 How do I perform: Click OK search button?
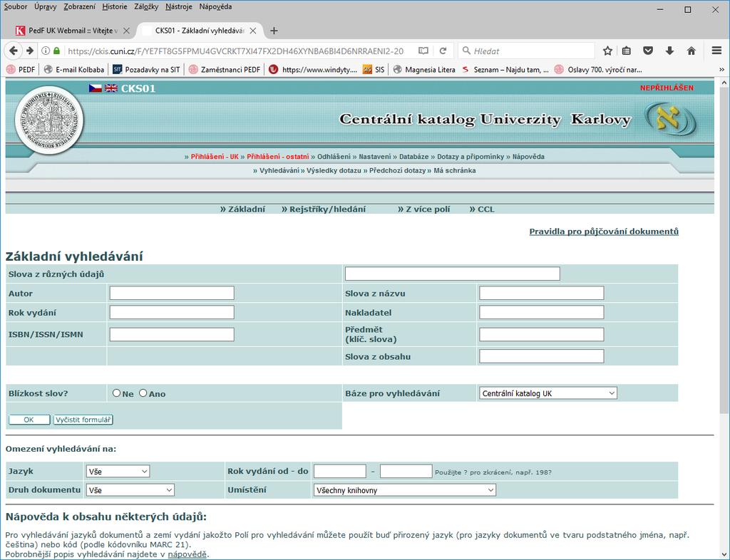(29, 420)
